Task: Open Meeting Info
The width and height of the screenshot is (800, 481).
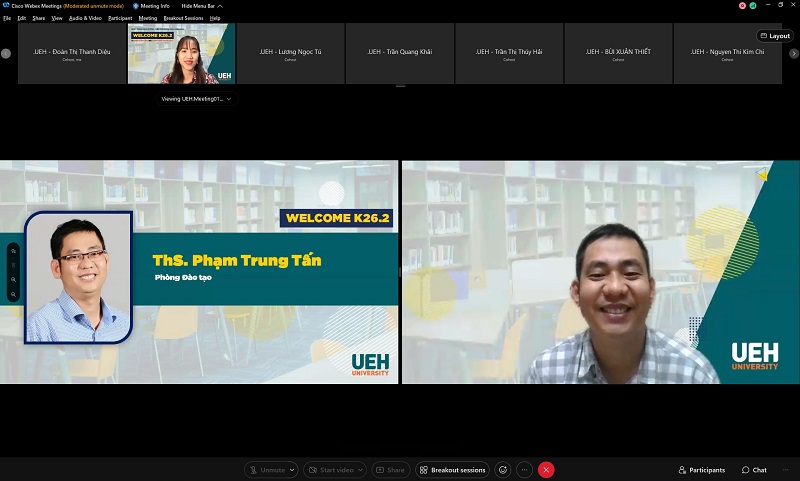Action: pos(151,6)
